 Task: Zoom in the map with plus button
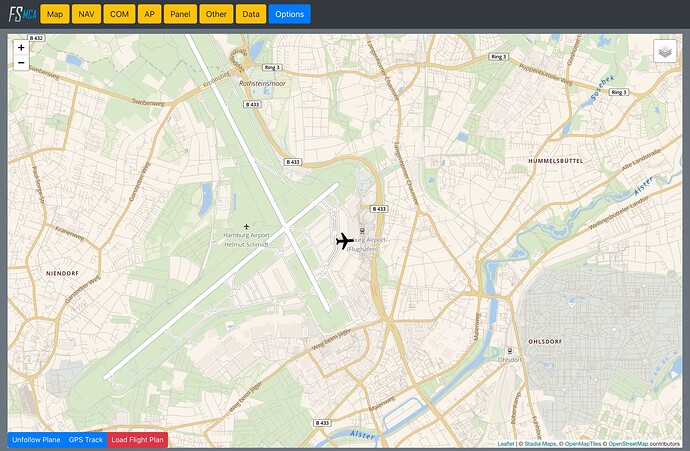pos(21,48)
